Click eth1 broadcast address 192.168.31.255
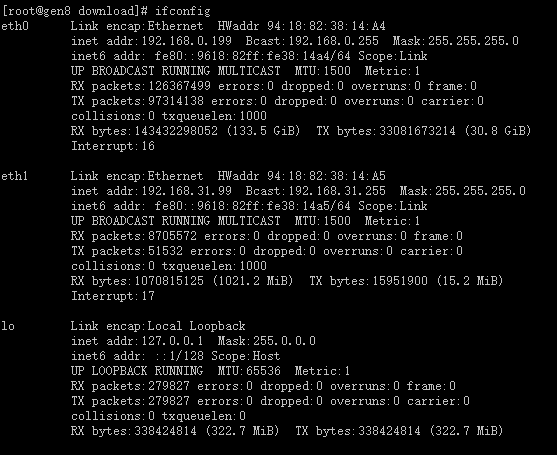This screenshot has width=557, height=455. pos(337,191)
